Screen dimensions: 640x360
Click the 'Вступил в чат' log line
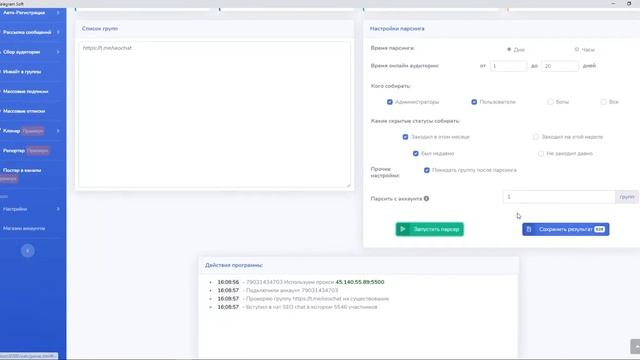point(311,307)
